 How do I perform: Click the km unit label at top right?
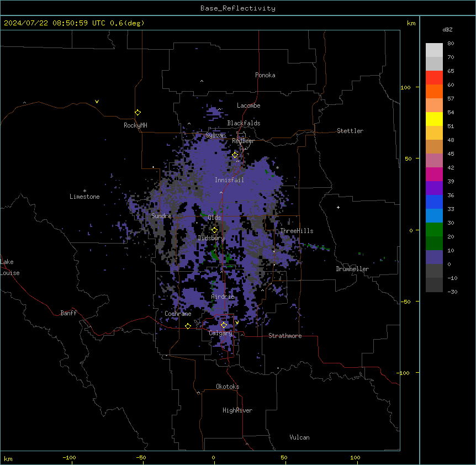(x=411, y=23)
